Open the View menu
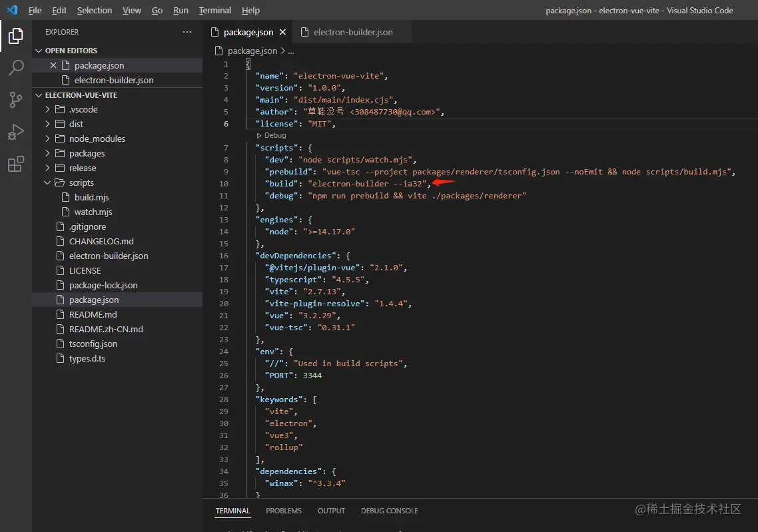Image resolution: width=758 pixels, height=532 pixels. [x=131, y=10]
